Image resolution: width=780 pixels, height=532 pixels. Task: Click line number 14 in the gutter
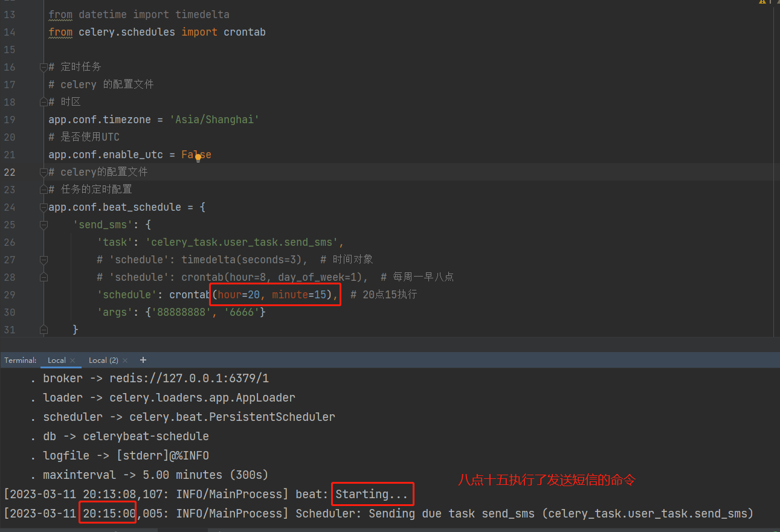point(10,32)
